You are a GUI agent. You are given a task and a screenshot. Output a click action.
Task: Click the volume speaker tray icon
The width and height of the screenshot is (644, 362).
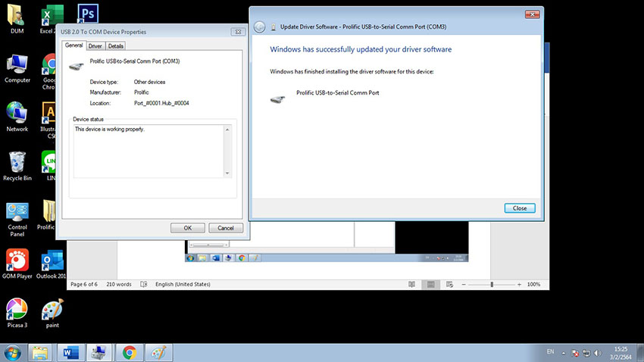[598, 353]
